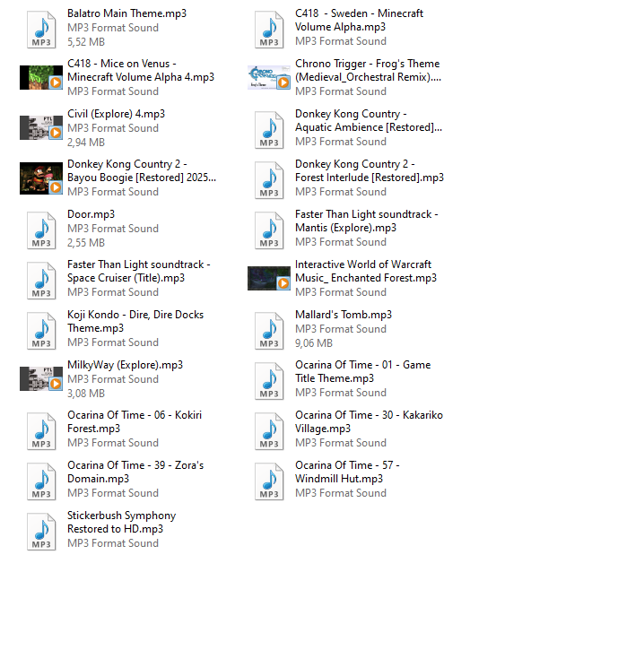Select the Enchanted Forest Warcraft thumbnail
The height and width of the screenshot is (650, 644).
269,278
